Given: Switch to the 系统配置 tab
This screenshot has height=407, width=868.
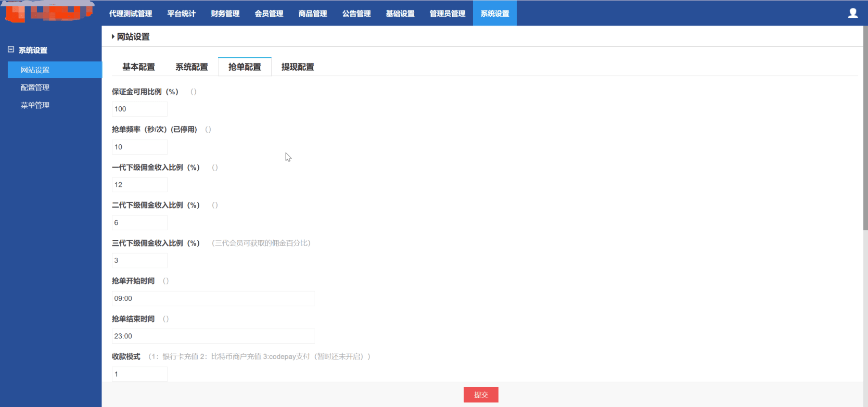Looking at the screenshot, I should 192,67.
